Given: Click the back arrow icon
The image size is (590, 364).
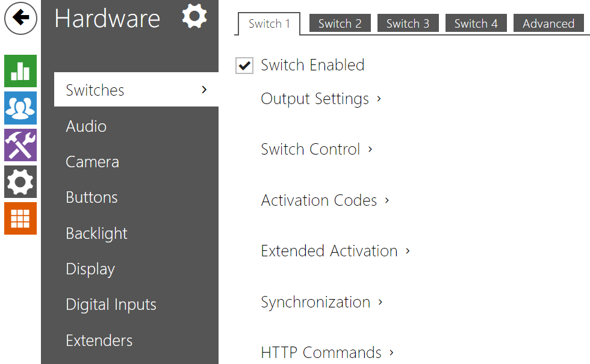Looking at the screenshot, I should [20, 18].
